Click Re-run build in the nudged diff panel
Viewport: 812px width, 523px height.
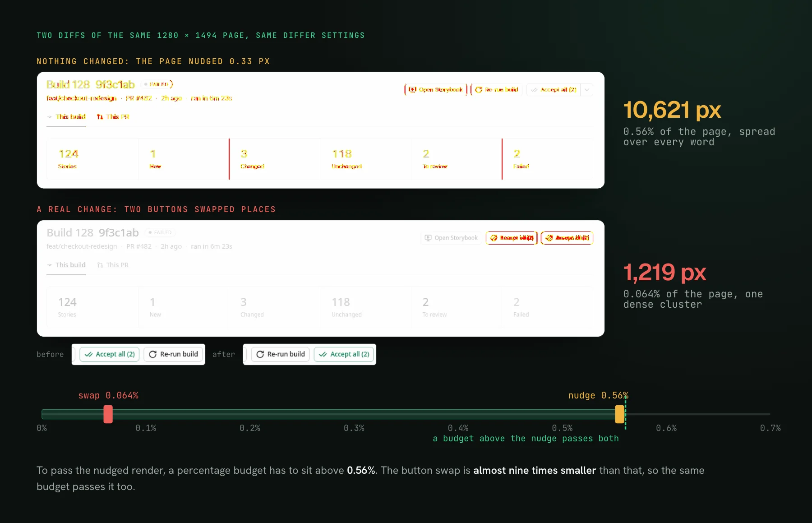tap(497, 90)
